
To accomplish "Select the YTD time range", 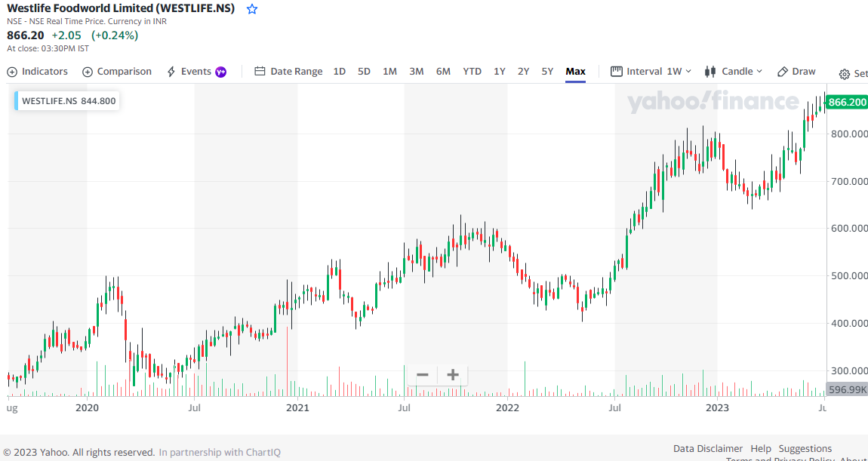I will click(472, 72).
